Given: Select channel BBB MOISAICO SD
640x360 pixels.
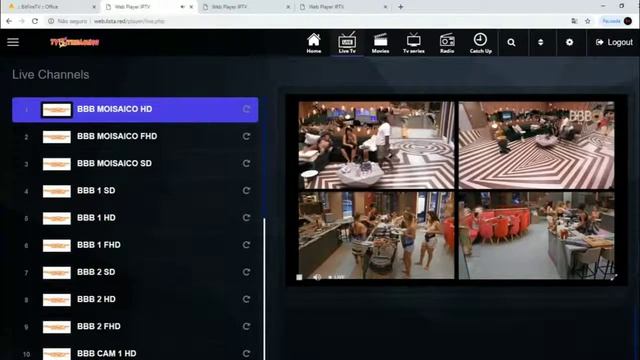Looking at the screenshot, I should (135, 164).
